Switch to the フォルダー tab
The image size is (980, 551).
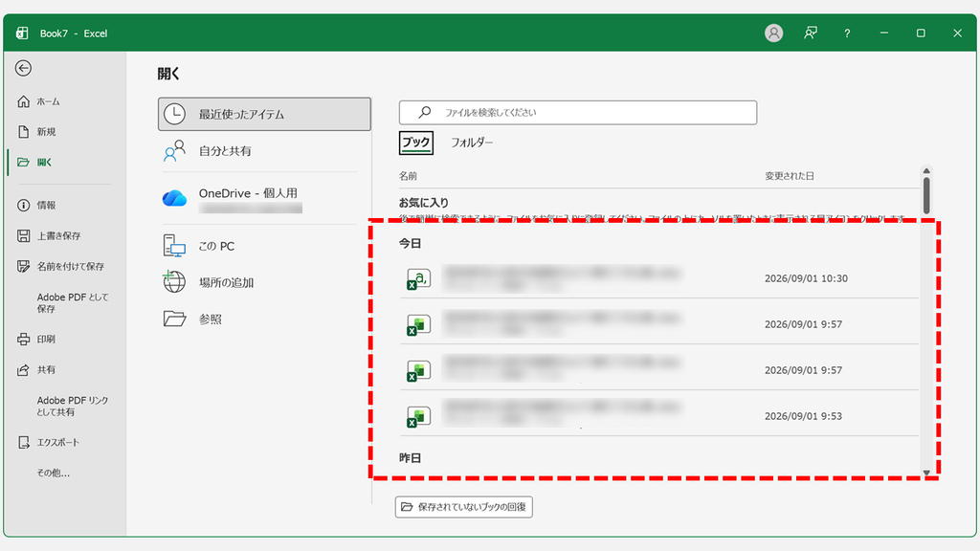tap(472, 143)
